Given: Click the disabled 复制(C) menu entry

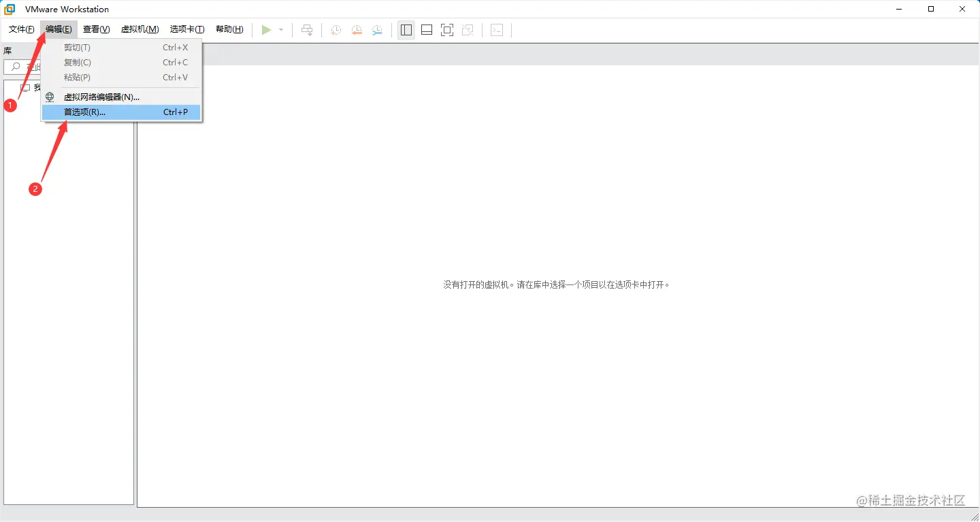Looking at the screenshot, I should pyautogui.click(x=121, y=63).
